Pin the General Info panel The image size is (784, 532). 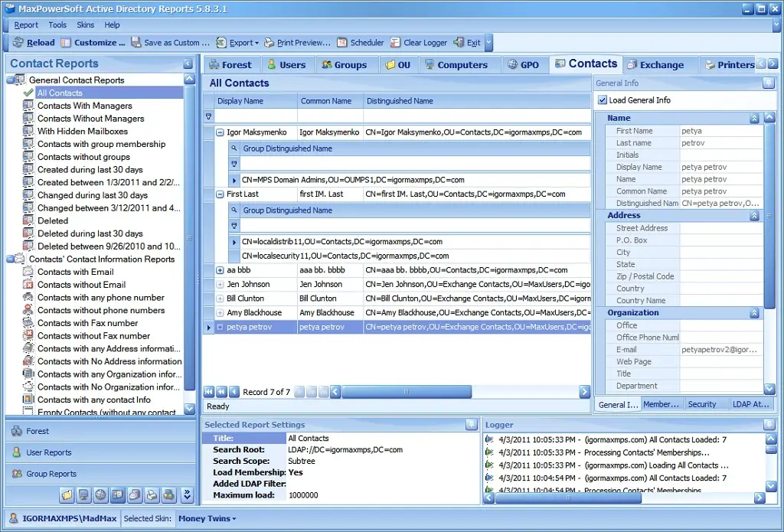click(769, 83)
